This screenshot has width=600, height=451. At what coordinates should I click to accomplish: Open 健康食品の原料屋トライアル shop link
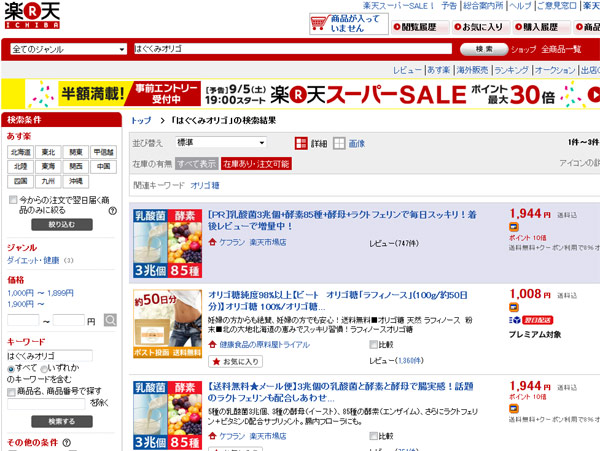pyautogui.click(x=264, y=345)
